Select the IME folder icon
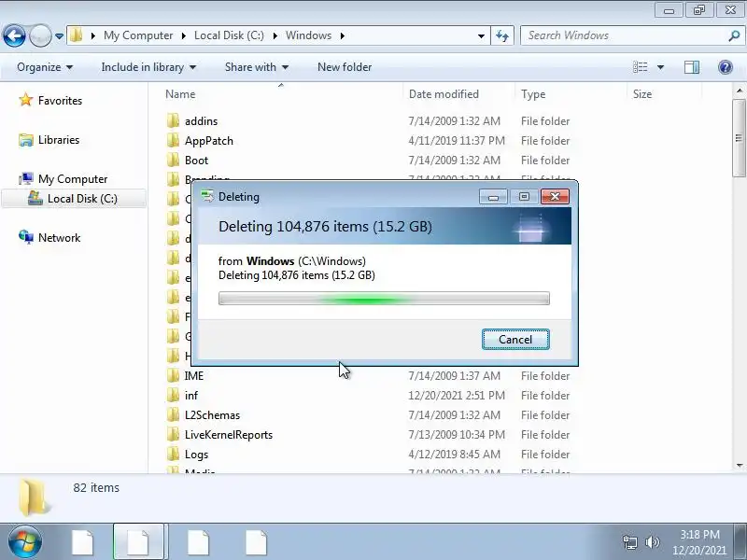Image resolution: width=747 pixels, height=560 pixels. point(173,375)
